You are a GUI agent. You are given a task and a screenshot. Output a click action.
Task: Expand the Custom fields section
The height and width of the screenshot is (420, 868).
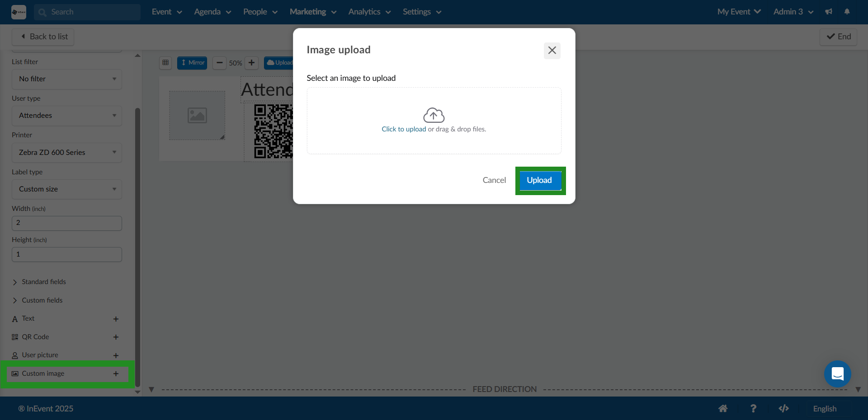pyautogui.click(x=42, y=300)
